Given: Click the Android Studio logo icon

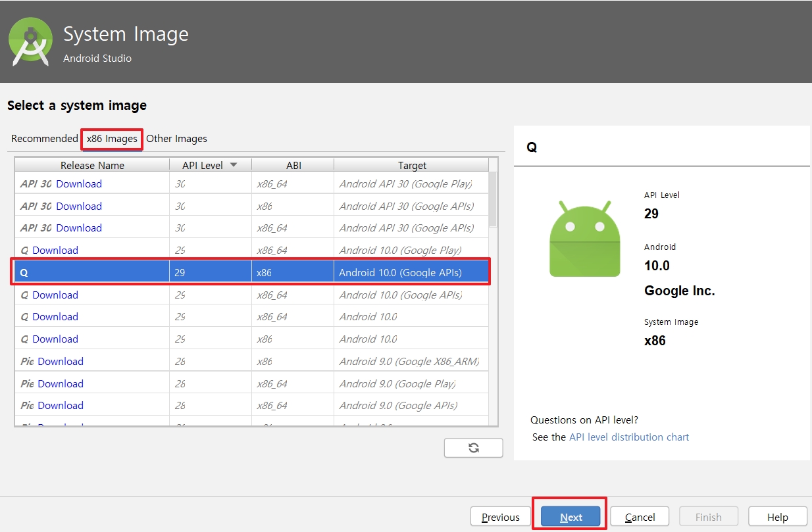Looking at the screenshot, I should coord(30,42).
